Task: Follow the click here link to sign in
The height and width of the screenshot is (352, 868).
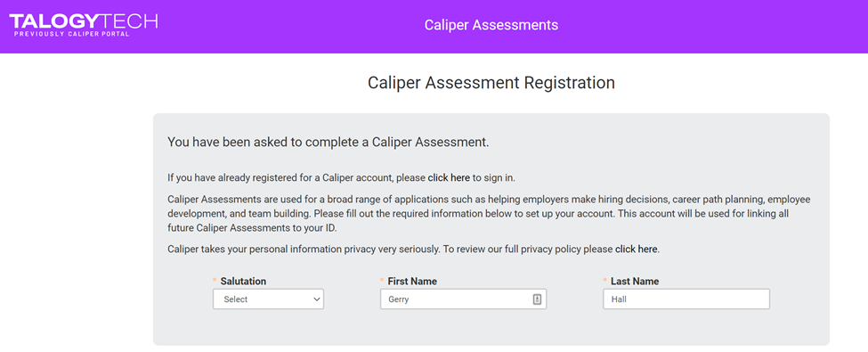Action: click(449, 178)
